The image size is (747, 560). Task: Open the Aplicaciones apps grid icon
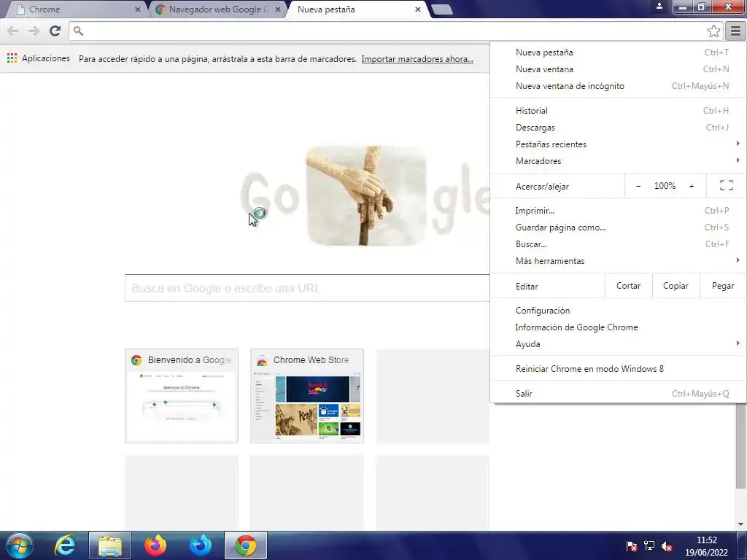12,58
